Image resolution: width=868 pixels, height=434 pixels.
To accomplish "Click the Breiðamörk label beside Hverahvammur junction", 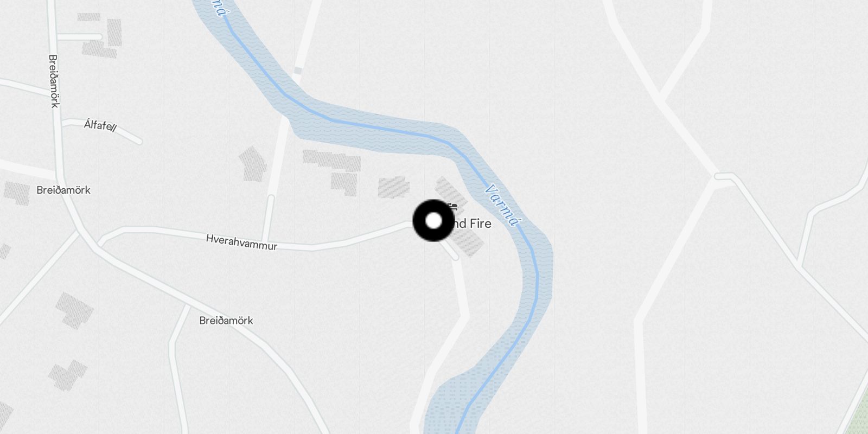I will point(63,190).
